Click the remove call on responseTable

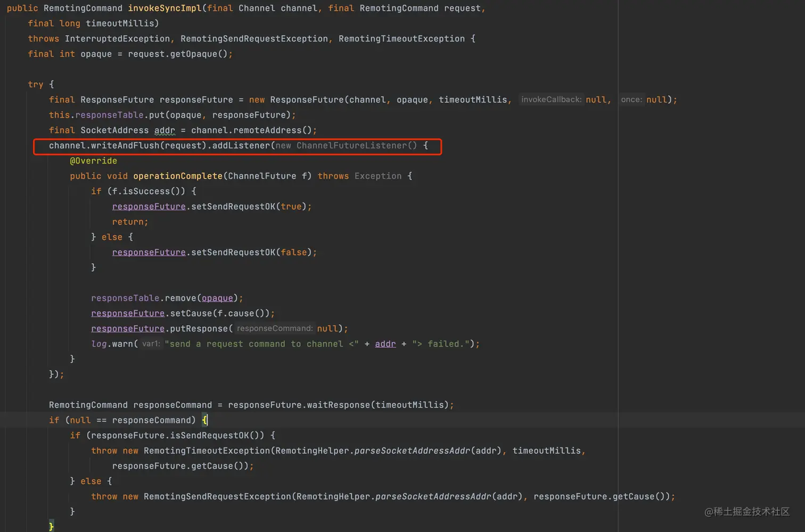180,298
